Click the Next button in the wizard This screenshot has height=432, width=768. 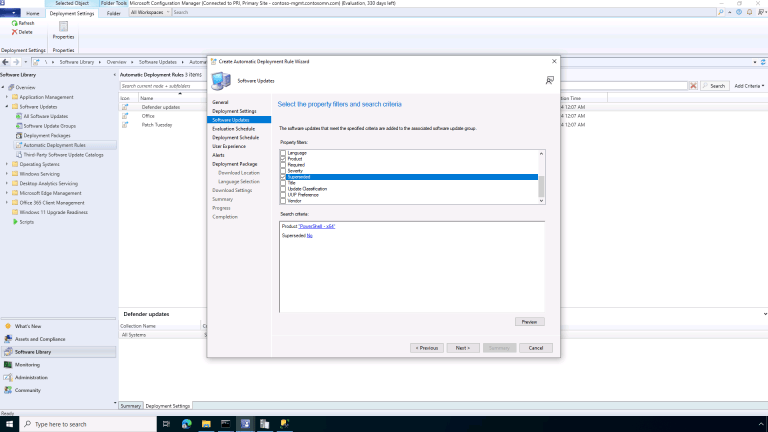click(x=463, y=348)
